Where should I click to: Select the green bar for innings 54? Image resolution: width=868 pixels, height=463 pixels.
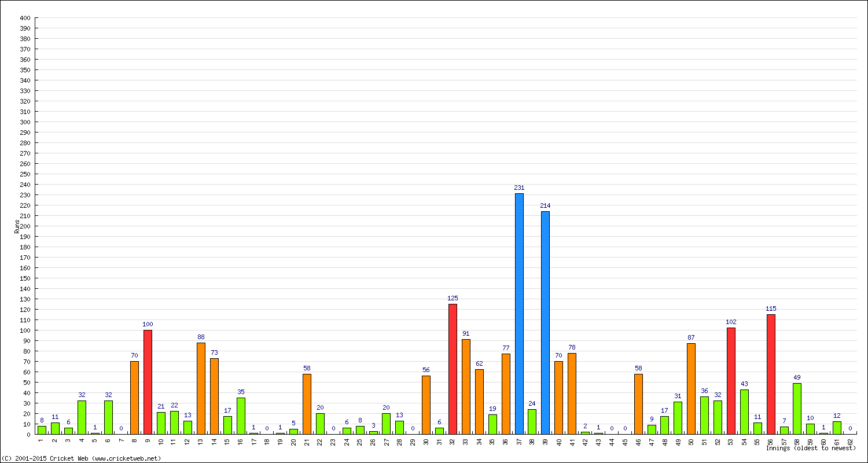pyautogui.click(x=744, y=412)
